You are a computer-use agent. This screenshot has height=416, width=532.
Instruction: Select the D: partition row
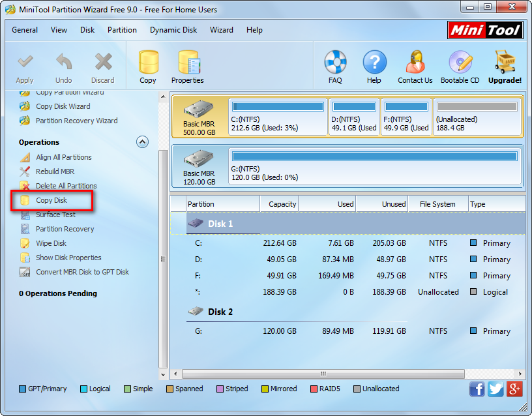[x=347, y=260]
